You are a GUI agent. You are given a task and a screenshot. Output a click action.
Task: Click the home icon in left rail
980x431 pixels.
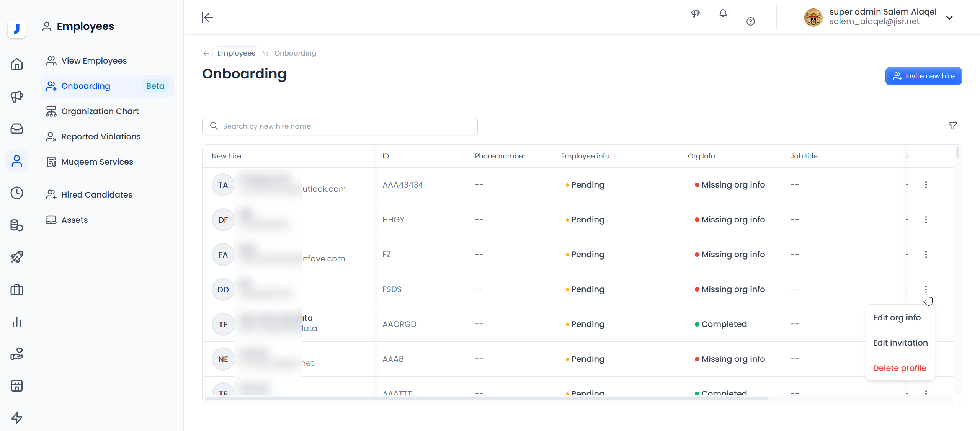point(17,64)
